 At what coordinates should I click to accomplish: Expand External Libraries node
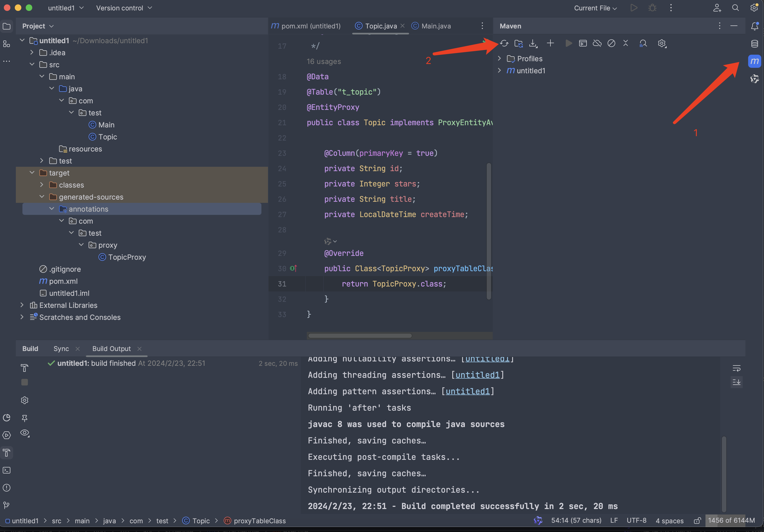pyautogui.click(x=22, y=305)
